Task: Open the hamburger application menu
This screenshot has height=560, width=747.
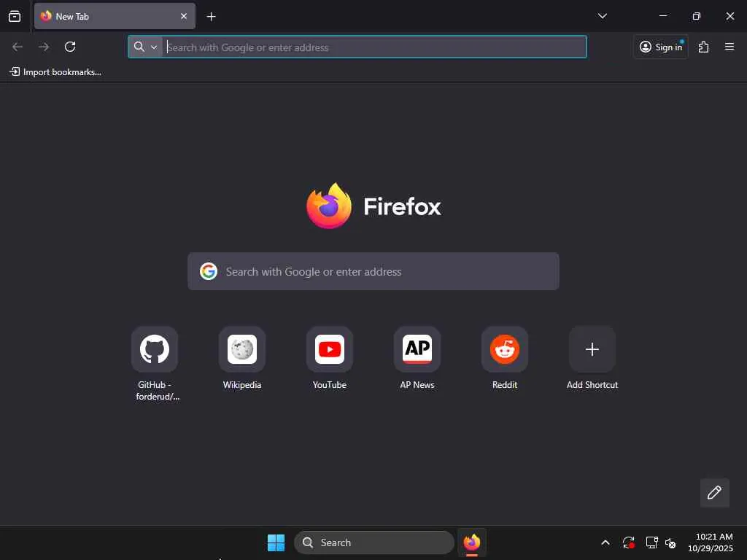Action: click(x=729, y=47)
